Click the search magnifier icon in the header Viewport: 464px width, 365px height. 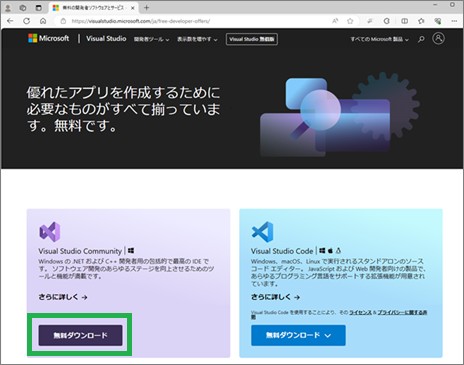coord(421,39)
